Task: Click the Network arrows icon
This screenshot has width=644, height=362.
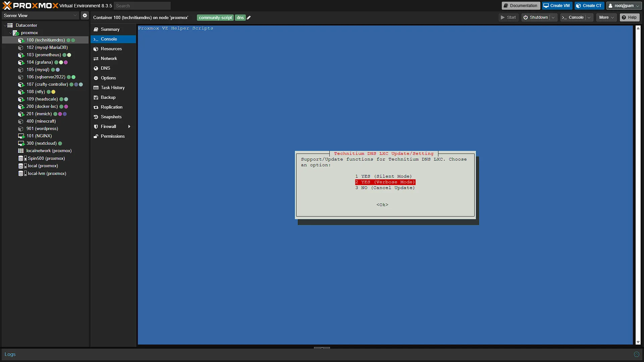Action: coord(96,59)
